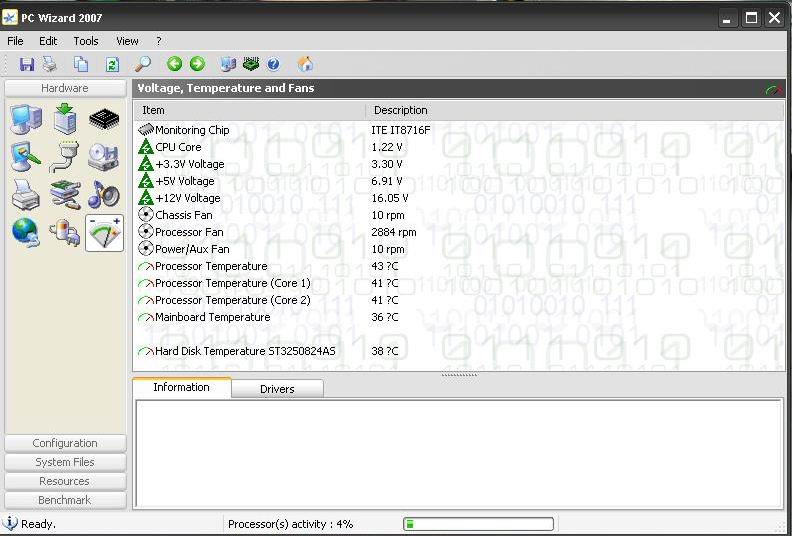This screenshot has height=536, width=792.
Task: Open the File menu
Action: 15,41
